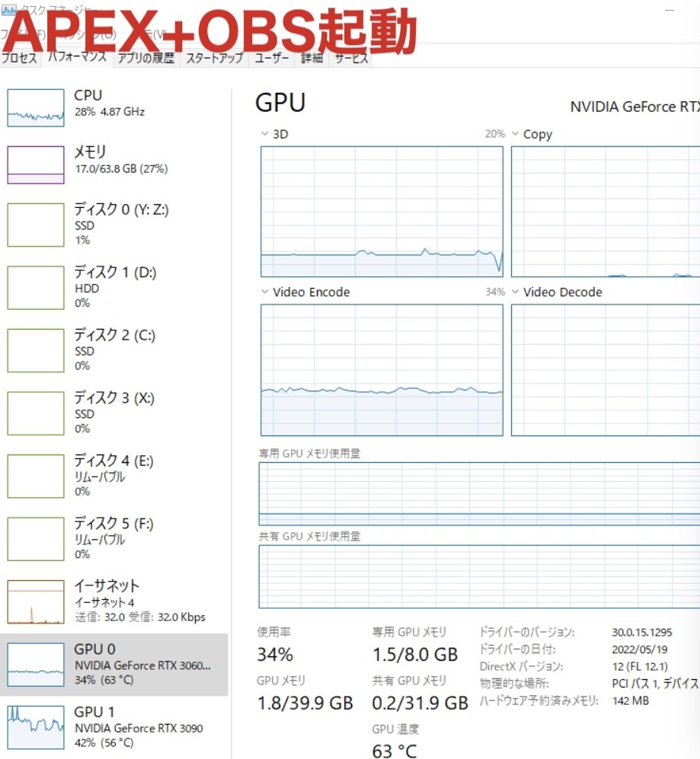Select the メモリ performance entry
The height and width of the screenshot is (759, 700).
(x=114, y=164)
